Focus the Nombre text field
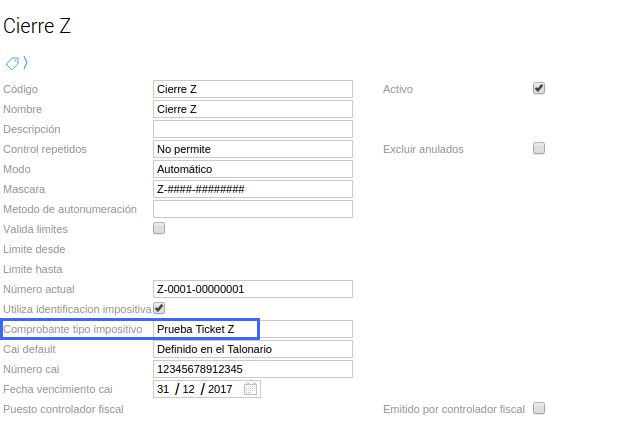 click(252, 109)
